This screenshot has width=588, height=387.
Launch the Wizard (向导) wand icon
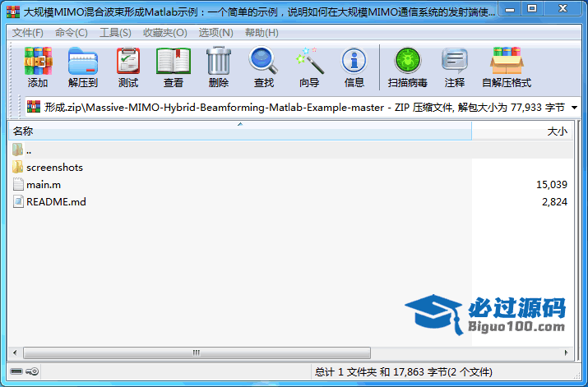coord(309,61)
